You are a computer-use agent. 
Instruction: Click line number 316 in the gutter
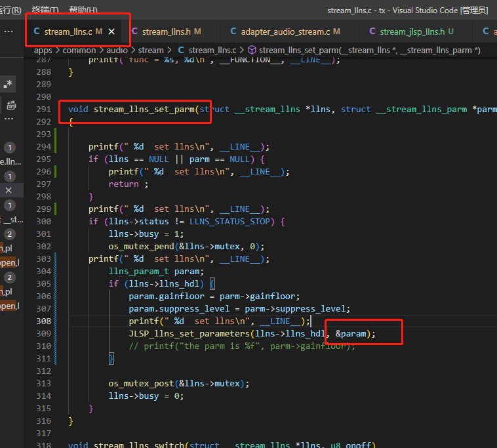(43, 421)
